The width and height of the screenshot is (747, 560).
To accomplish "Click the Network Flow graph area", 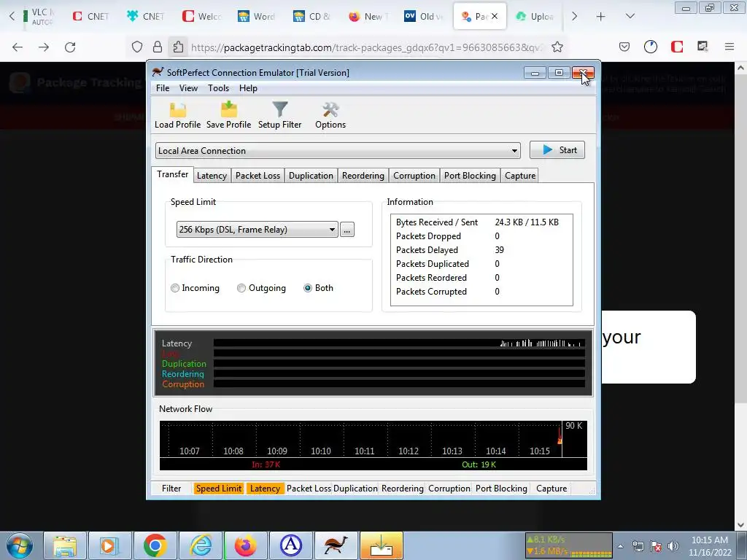I will (373, 446).
